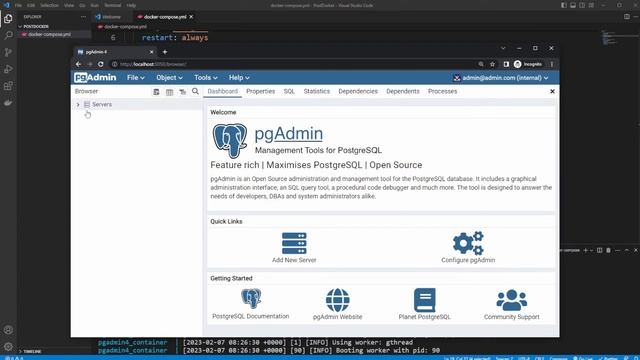640x360 pixels.
Task: Collapse POSTDOCKER folder in VS Code Explorer
Action: 35,27
